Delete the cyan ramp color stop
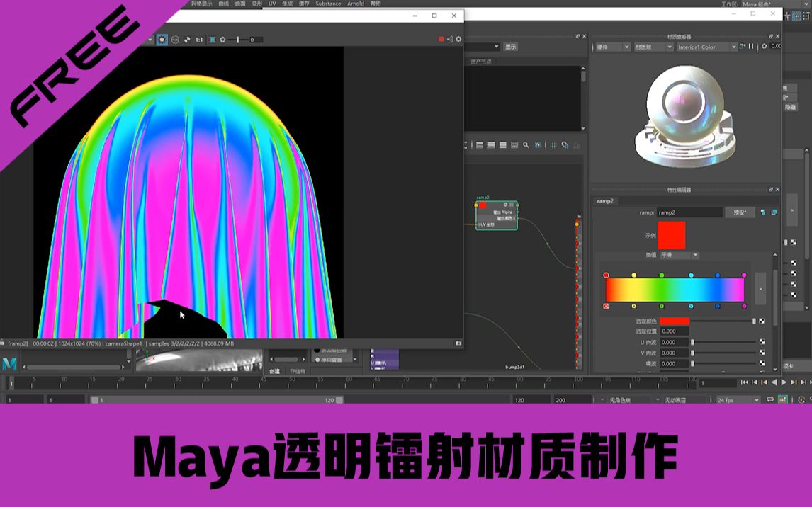Screen dimensions: 812x507 click(691, 307)
